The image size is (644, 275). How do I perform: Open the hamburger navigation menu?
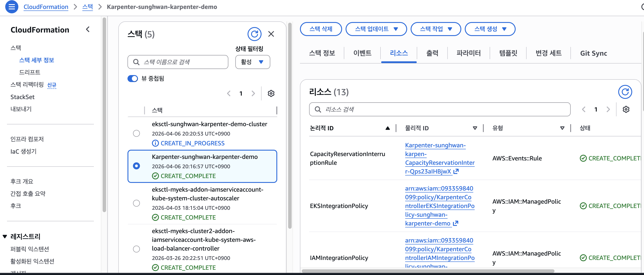pos(12,7)
